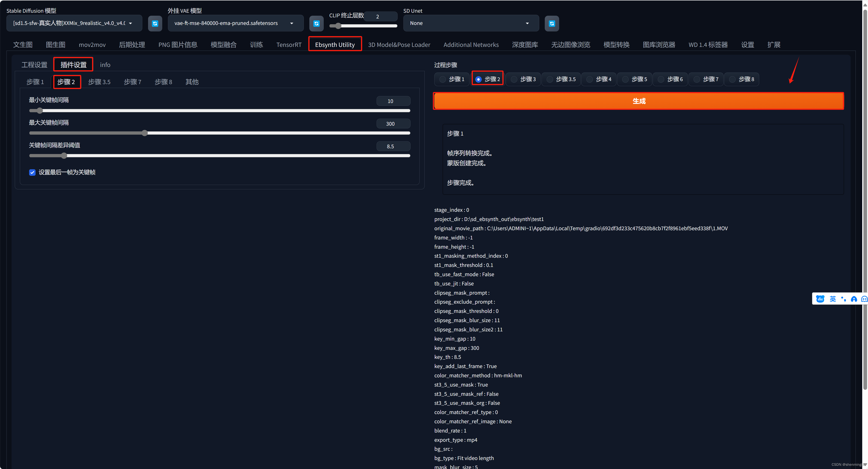Click 最小关键帧间隔 value field showing 10
The image size is (868, 469).
pyautogui.click(x=393, y=101)
